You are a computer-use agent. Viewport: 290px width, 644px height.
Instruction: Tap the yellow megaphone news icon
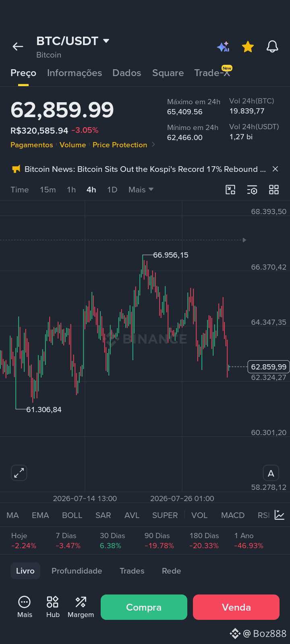(x=16, y=169)
